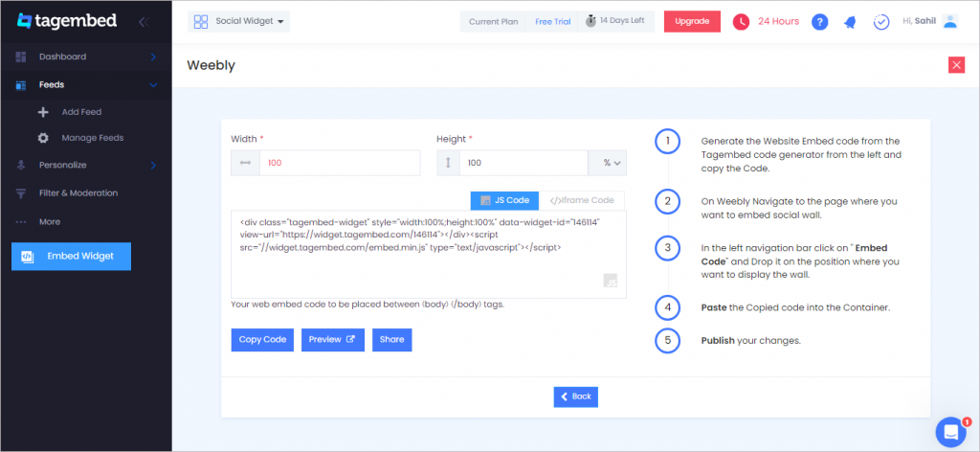Click the red clock icon

click(741, 22)
